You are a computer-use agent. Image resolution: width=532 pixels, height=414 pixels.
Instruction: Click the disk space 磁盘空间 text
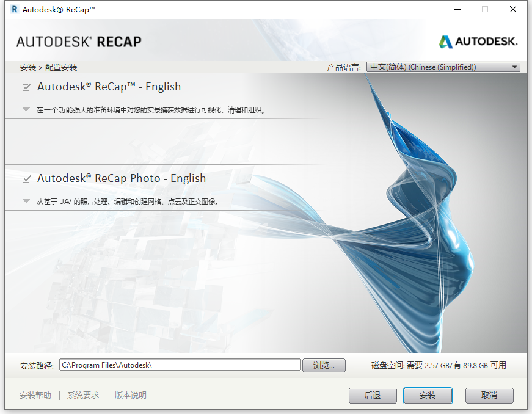click(x=439, y=366)
